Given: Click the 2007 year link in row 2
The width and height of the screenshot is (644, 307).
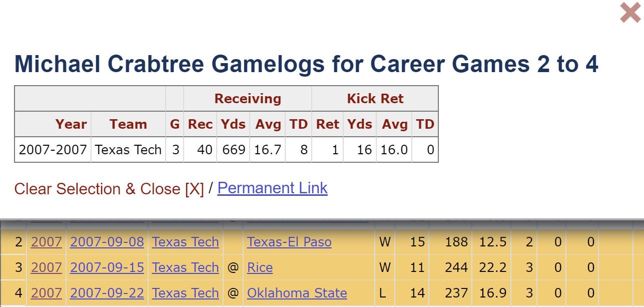Looking at the screenshot, I should click(47, 242).
